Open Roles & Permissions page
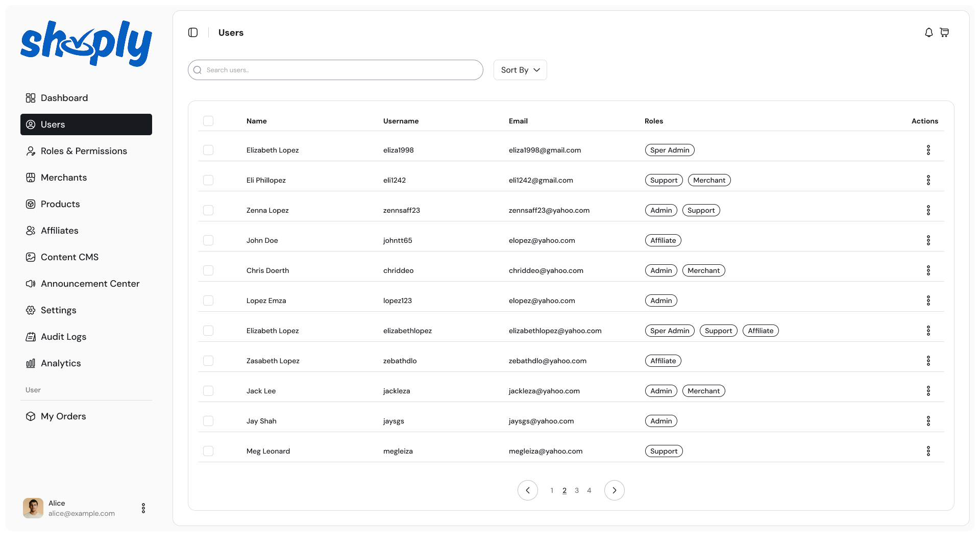 pyautogui.click(x=86, y=151)
